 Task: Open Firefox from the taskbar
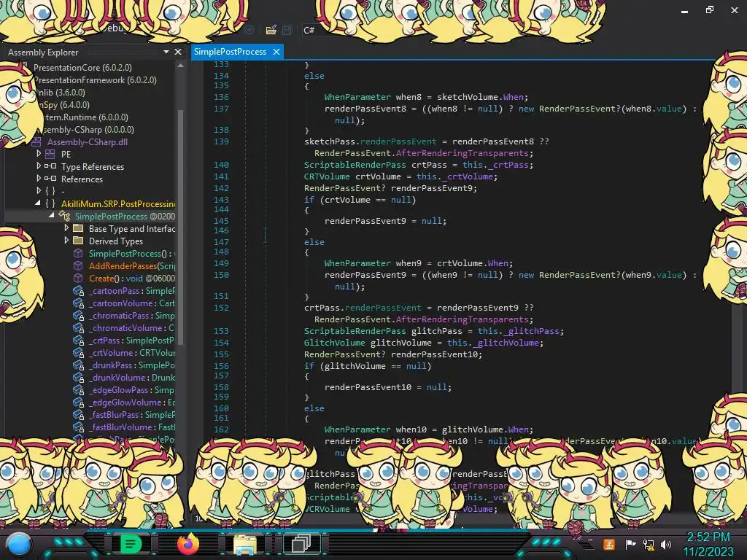(187, 544)
